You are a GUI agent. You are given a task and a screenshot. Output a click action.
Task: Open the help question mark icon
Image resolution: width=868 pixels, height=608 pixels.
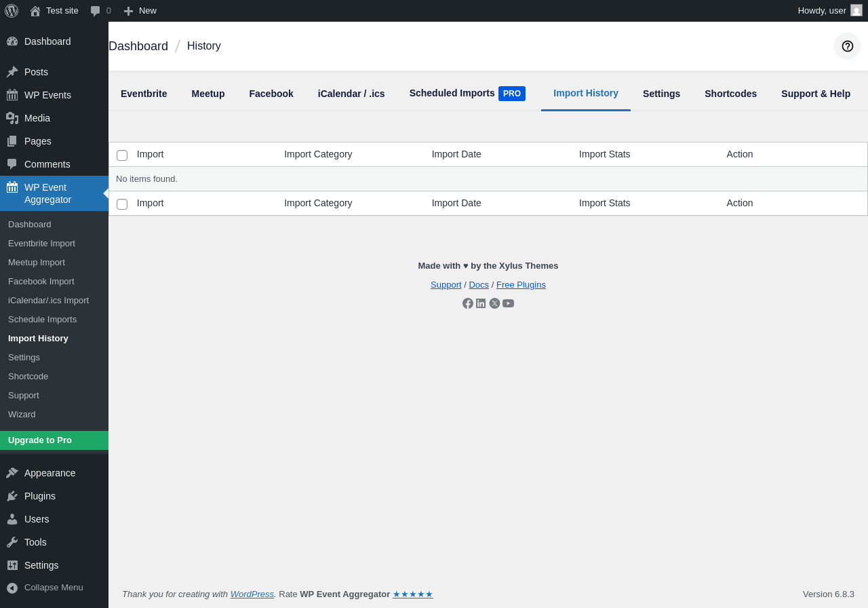(x=848, y=46)
